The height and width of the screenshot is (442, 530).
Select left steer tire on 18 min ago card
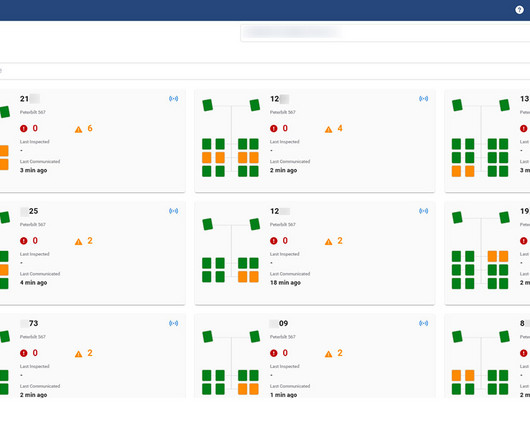208,224
